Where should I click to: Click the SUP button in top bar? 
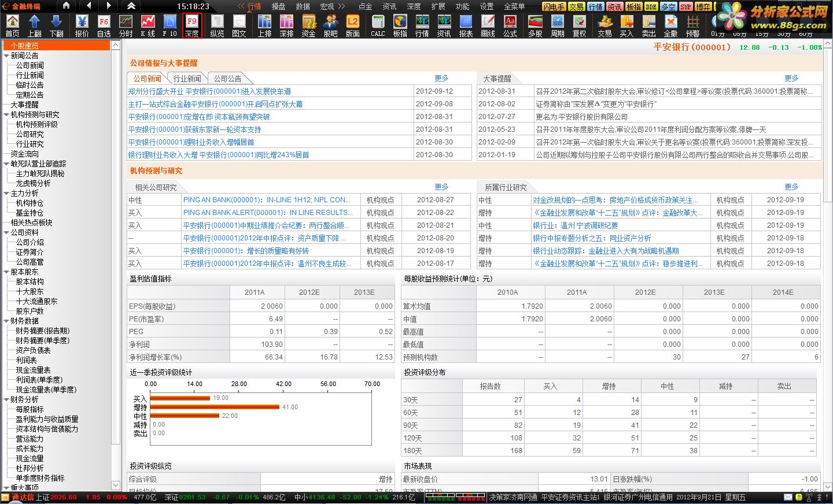coord(685,6)
